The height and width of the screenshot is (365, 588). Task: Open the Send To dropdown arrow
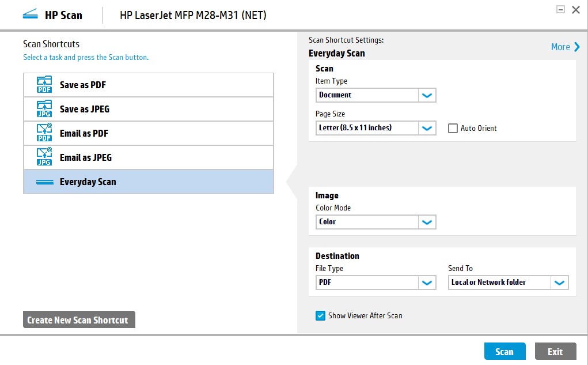tap(560, 283)
